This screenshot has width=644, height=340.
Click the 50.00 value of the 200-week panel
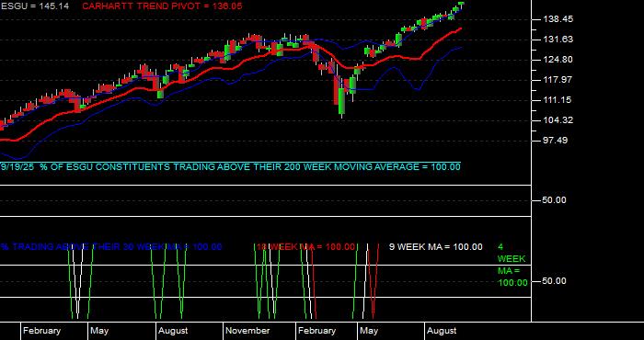pos(555,200)
